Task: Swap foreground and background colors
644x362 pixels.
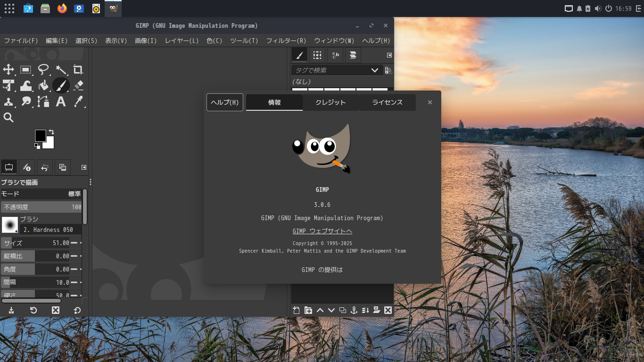Action: click(51, 132)
